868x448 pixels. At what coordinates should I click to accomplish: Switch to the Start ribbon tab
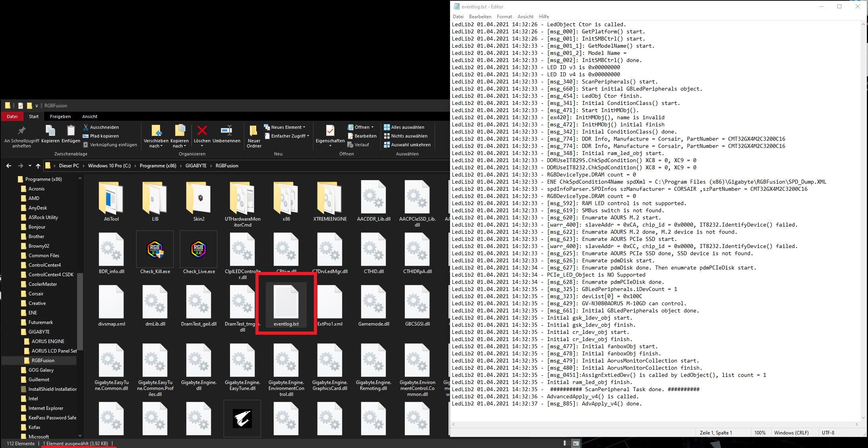(34, 116)
